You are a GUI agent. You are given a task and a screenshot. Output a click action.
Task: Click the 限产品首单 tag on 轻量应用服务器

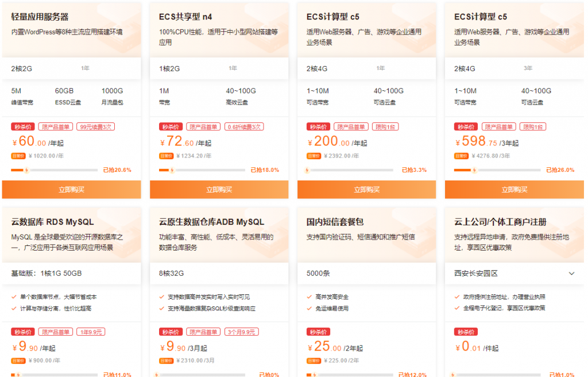(x=56, y=127)
